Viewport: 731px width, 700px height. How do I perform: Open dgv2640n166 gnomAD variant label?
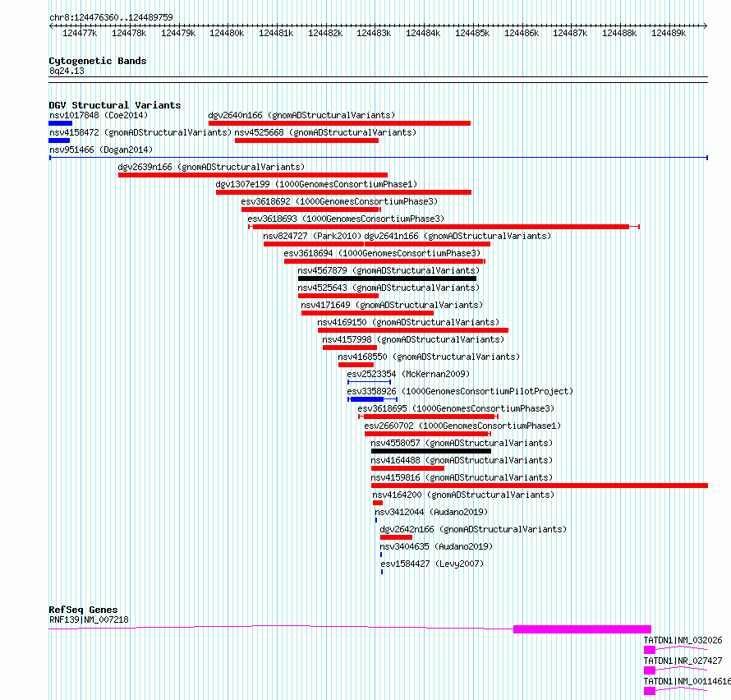301,115
